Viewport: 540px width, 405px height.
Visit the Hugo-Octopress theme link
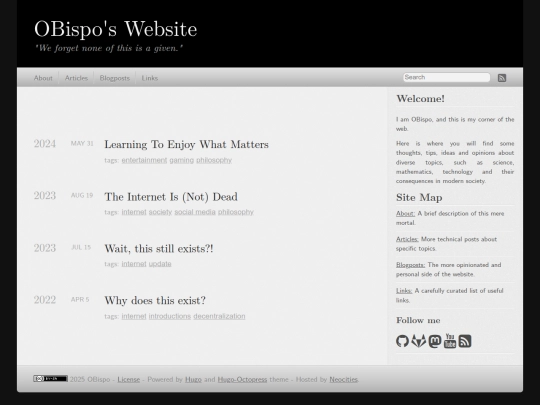click(242, 380)
